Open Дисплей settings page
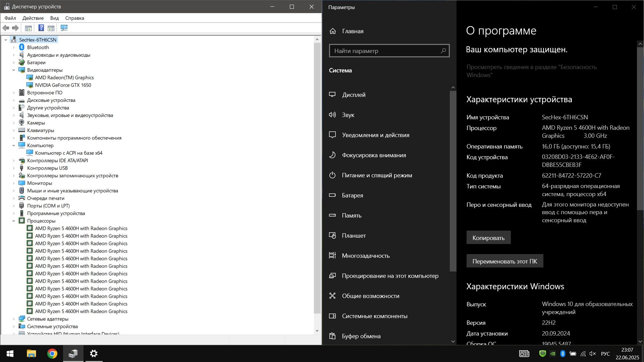 [x=386, y=95]
